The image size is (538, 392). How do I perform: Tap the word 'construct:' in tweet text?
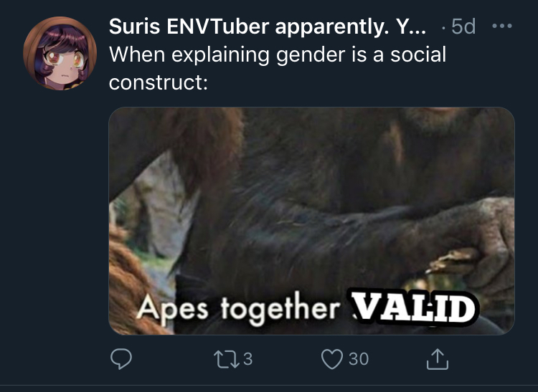(x=159, y=82)
